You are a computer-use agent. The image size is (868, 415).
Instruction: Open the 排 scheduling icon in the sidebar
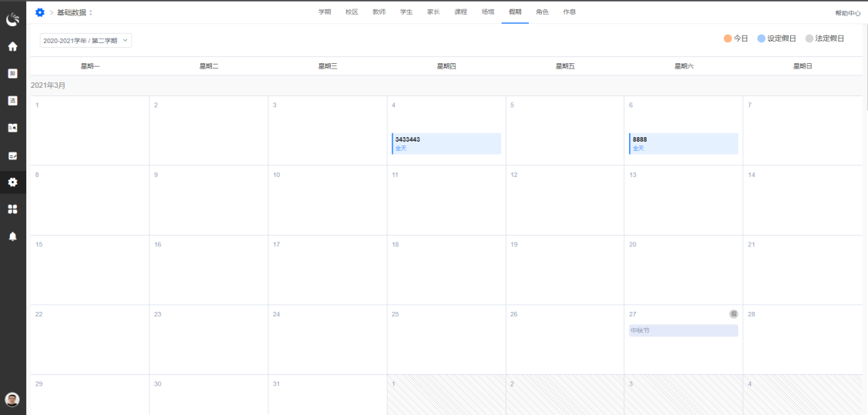pos(12,74)
